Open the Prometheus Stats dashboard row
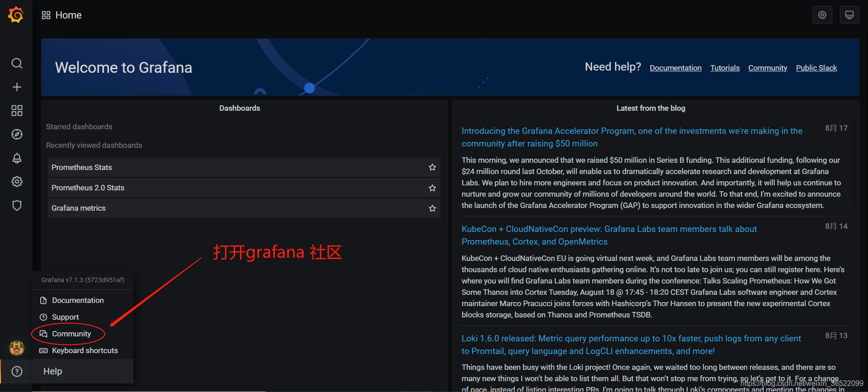The image size is (868, 392). tap(244, 167)
